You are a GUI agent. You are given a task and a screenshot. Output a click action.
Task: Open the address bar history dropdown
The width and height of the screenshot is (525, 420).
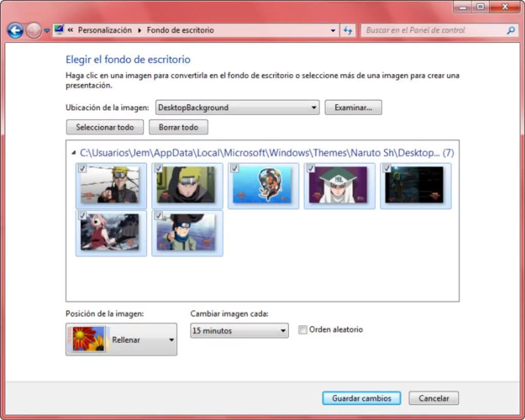333,30
